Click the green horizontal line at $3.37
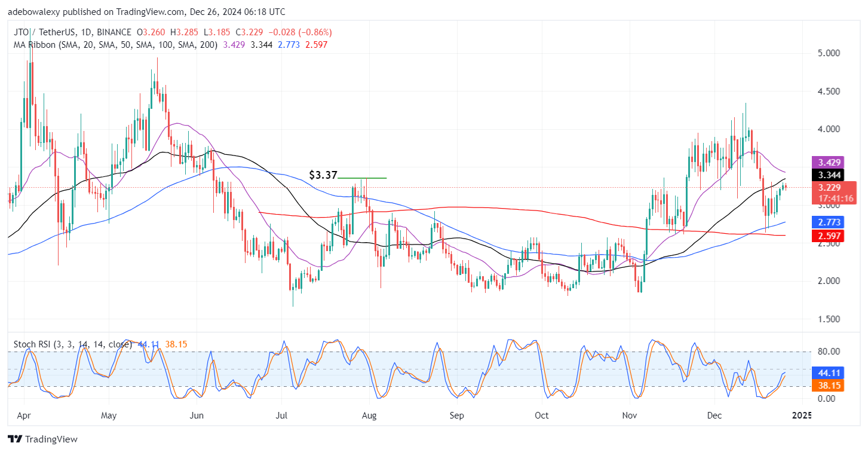 (x=362, y=178)
